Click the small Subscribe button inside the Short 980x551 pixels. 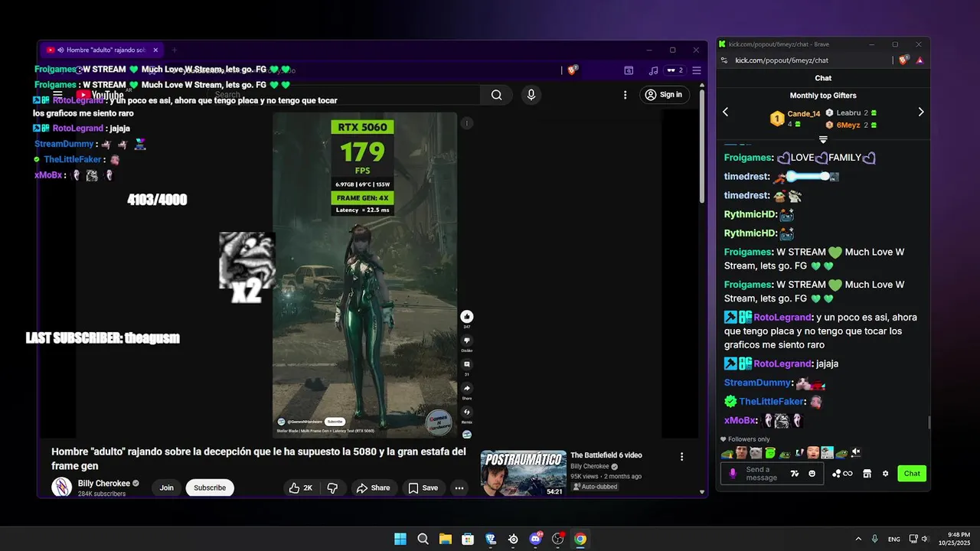335,422
